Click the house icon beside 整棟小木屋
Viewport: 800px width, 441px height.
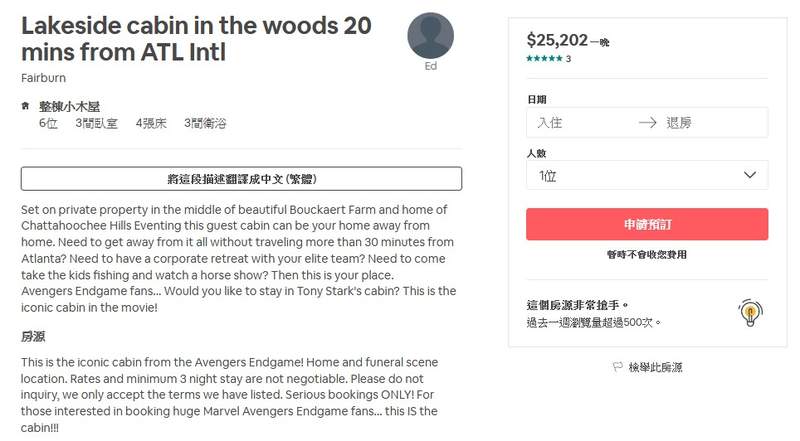pyautogui.click(x=24, y=105)
